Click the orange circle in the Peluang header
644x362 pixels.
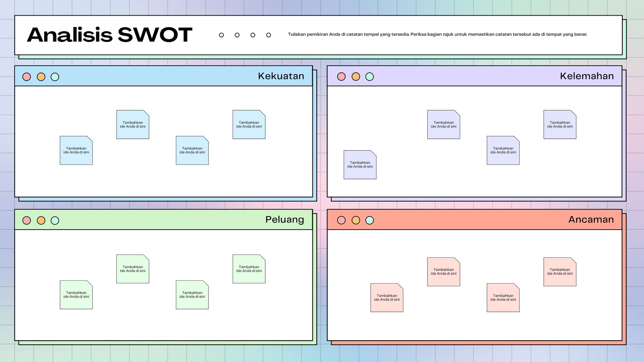coord(41,220)
